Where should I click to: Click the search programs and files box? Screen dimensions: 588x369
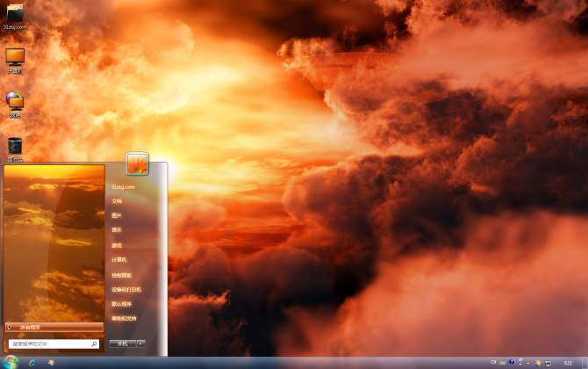click(x=54, y=344)
